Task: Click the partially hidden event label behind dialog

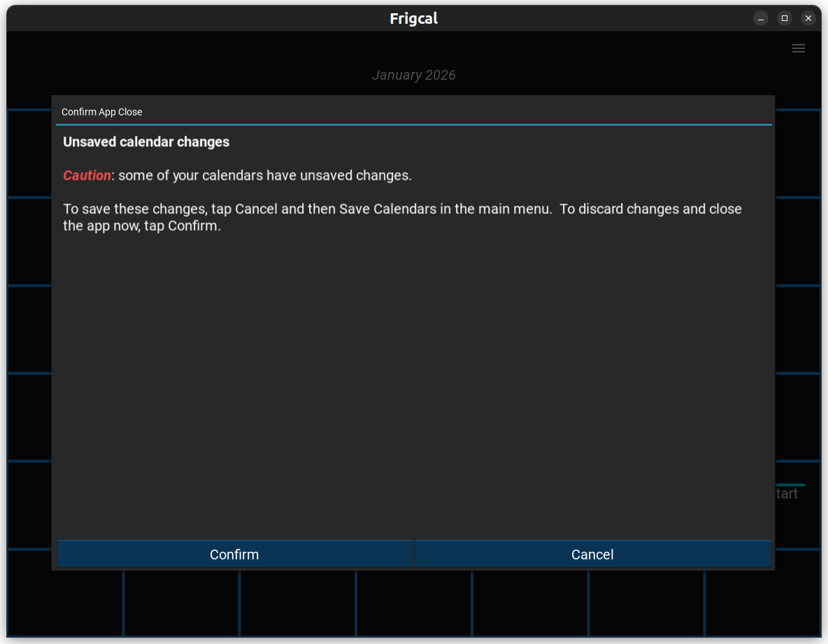Action: pos(787,494)
